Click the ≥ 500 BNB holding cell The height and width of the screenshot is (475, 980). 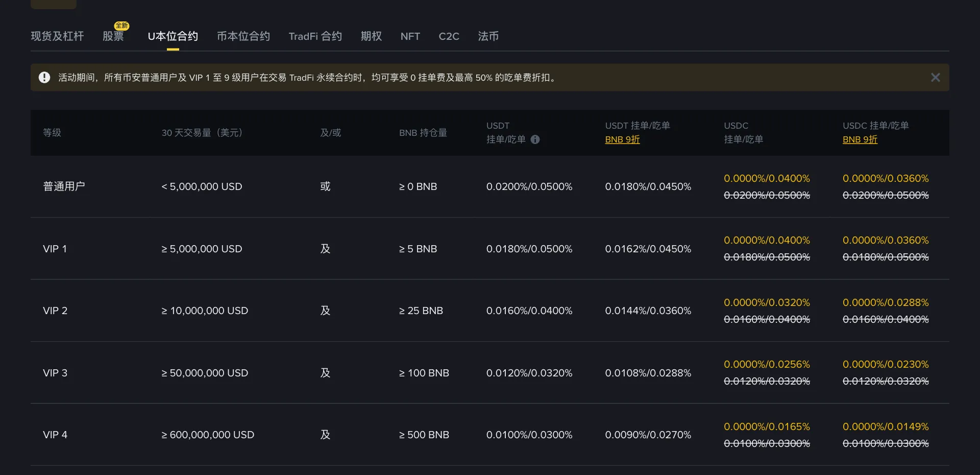(x=424, y=435)
